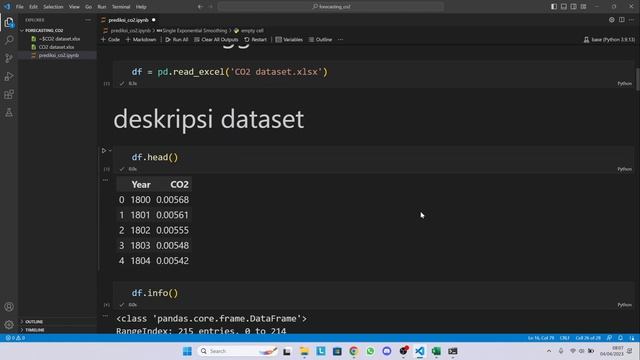Screen dimensions: 640x360
Task: Expand the OUTLINE section
Action: (x=34, y=322)
